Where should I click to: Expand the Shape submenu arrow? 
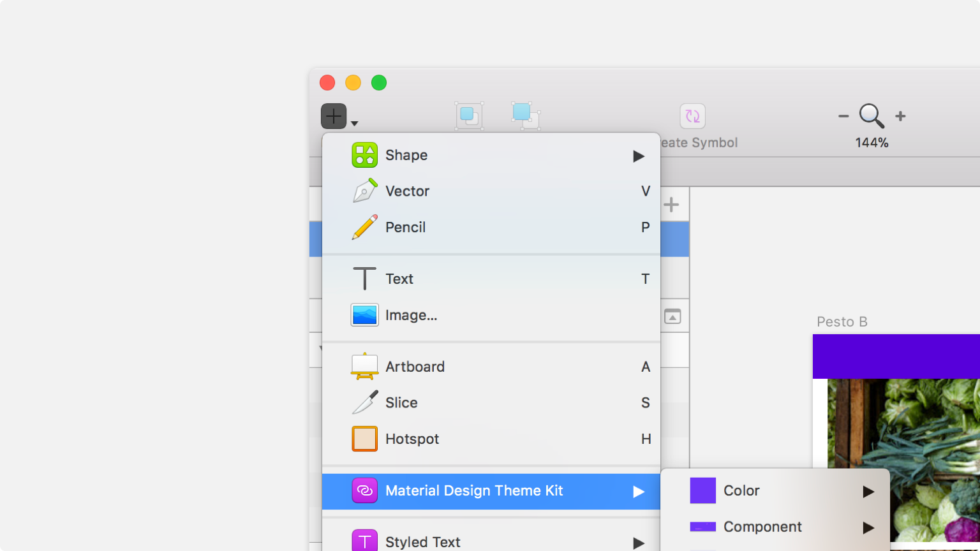click(639, 155)
